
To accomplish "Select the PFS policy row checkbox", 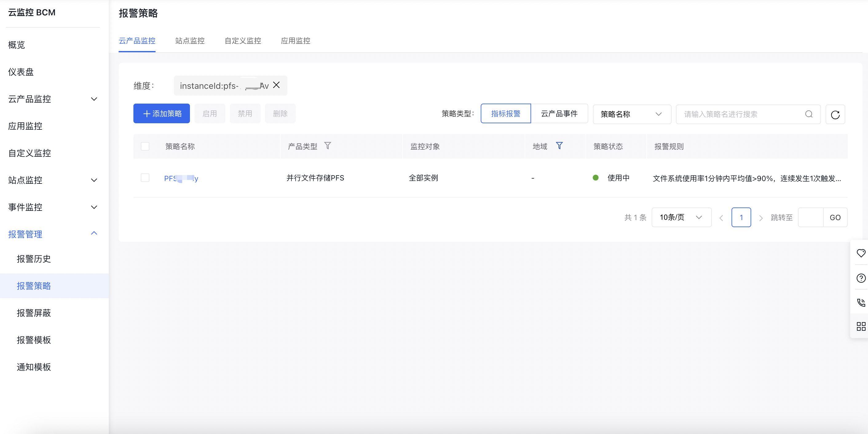I will click(x=145, y=178).
